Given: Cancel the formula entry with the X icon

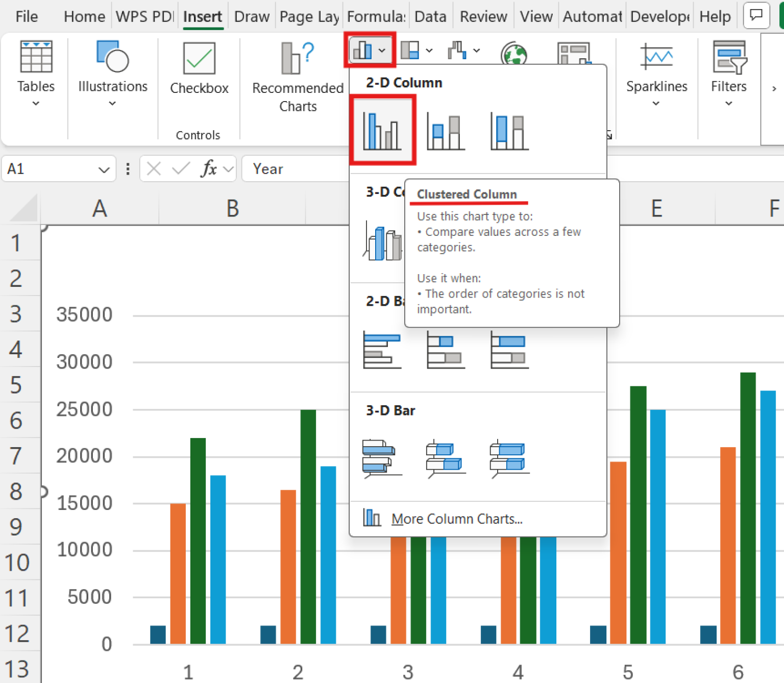Looking at the screenshot, I should (x=153, y=168).
